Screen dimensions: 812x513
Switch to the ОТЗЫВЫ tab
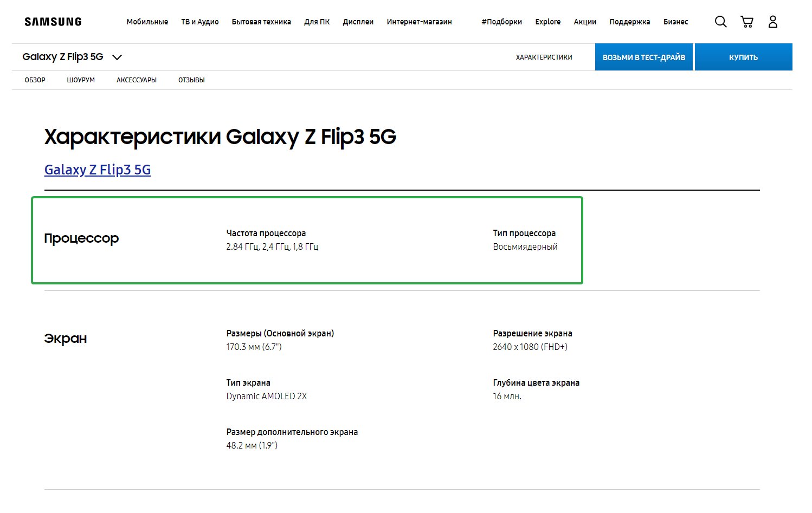click(191, 80)
